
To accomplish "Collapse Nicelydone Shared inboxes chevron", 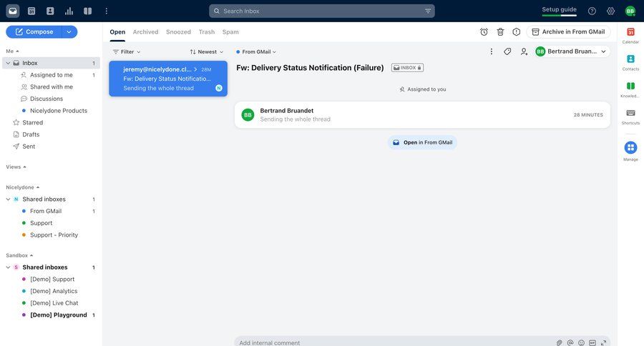I will (8, 199).
